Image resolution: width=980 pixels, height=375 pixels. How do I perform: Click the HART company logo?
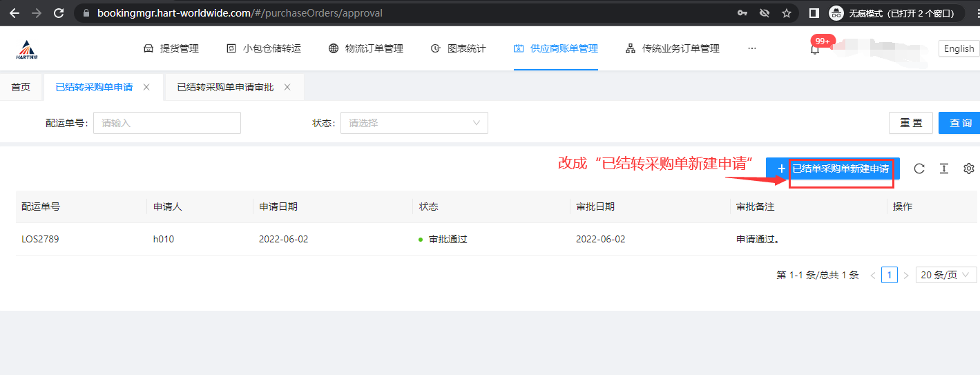[x=28, y=49]
